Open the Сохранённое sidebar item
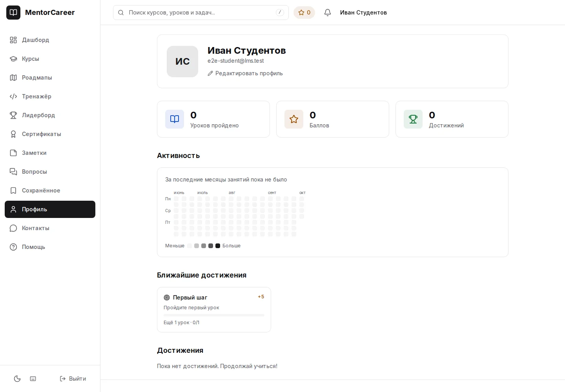The image size is (565, 392). point(50,191)
